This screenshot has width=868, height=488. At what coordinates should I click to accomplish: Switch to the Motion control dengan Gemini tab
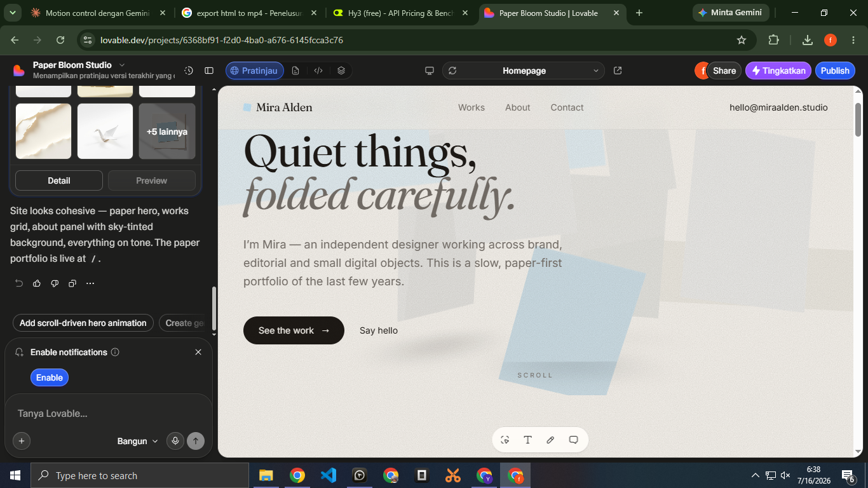(98, 13)
